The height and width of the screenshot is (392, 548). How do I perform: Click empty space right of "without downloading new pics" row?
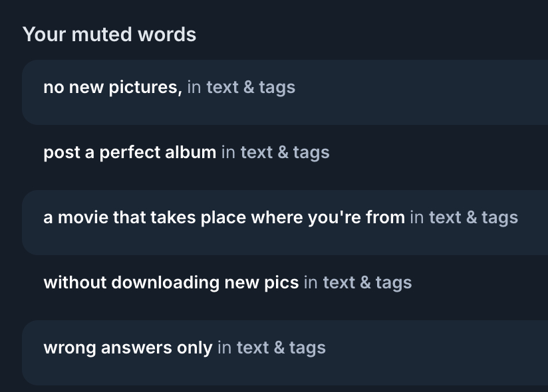479,284
